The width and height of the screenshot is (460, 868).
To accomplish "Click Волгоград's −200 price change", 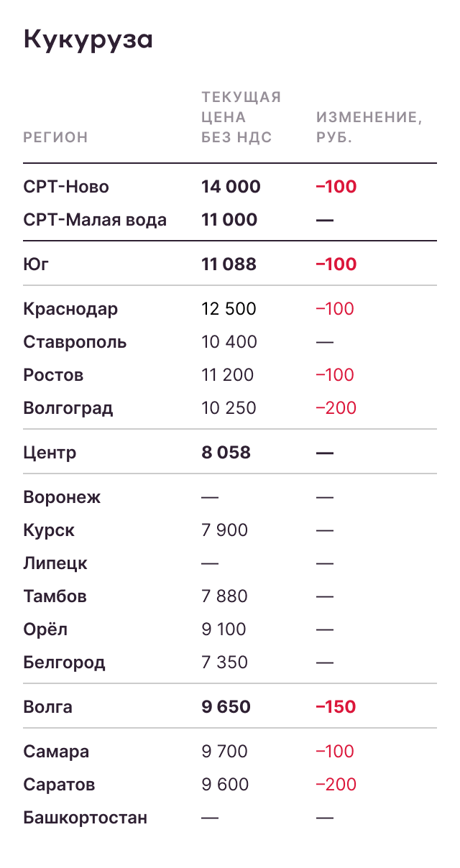I will point(336,408).
